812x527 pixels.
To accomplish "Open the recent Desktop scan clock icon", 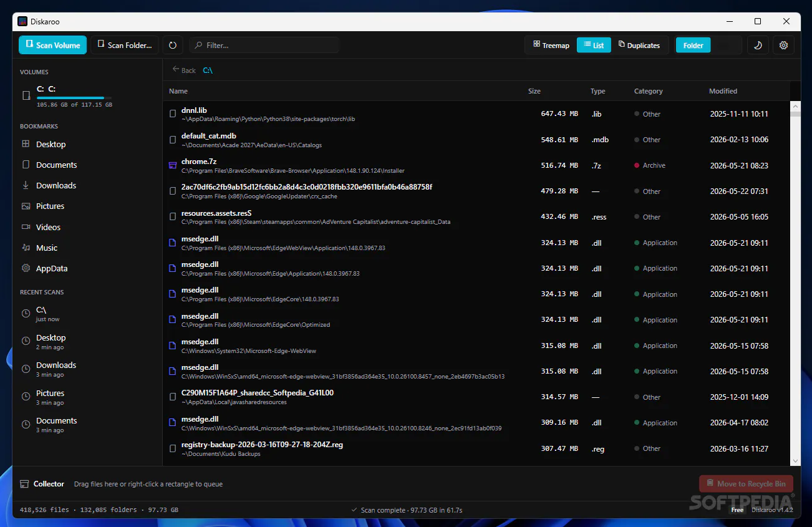I will pos(26,341).
